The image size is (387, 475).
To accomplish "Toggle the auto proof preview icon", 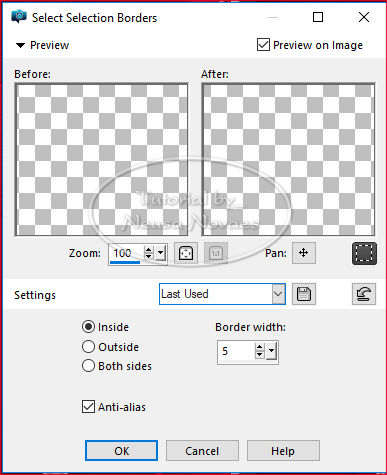I will 364,254.
